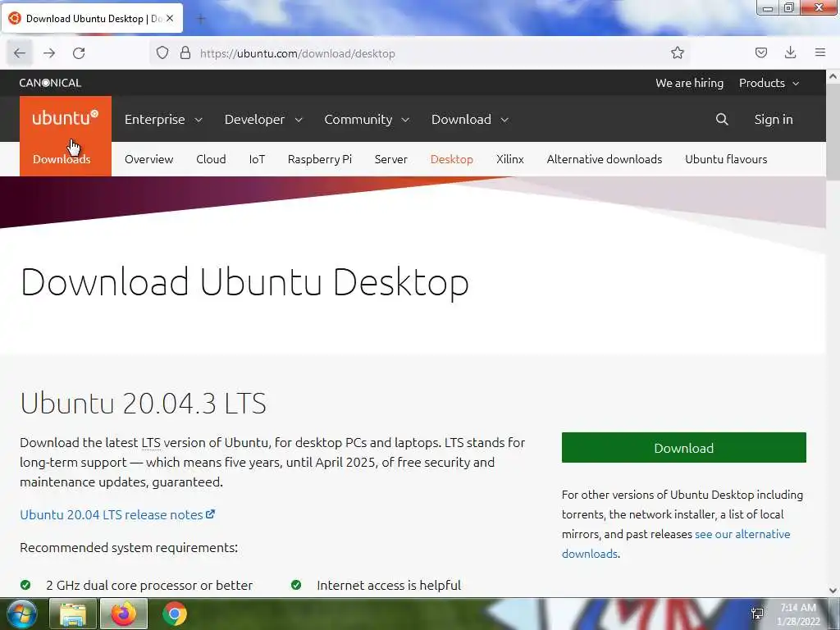840x630 pixels.
Task: Click the padlock site security icon
Action: [185, 53]
